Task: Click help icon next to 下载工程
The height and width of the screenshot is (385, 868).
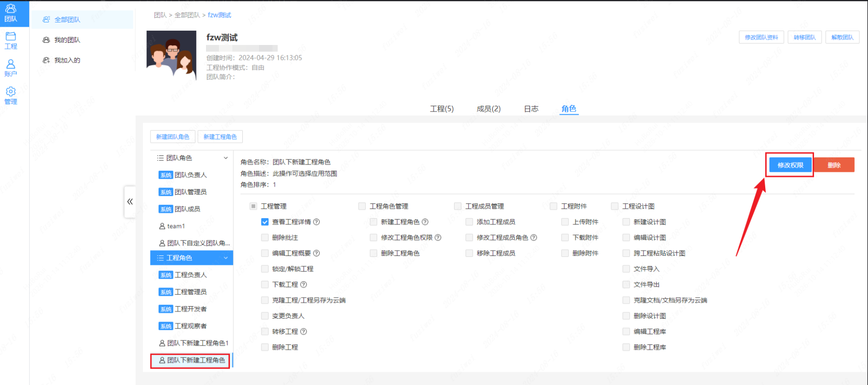Action: (304, 285)
